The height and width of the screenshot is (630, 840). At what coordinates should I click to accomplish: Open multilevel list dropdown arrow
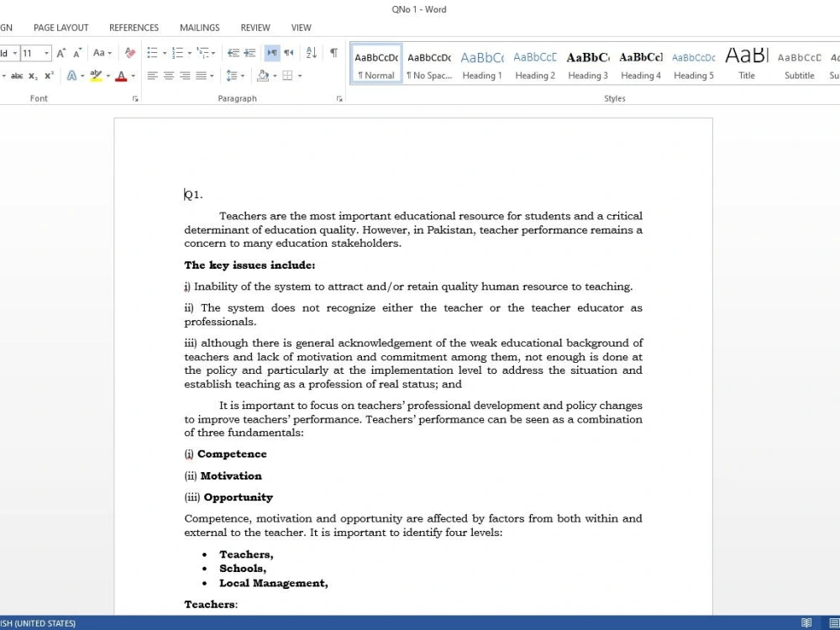click(213, 53)
